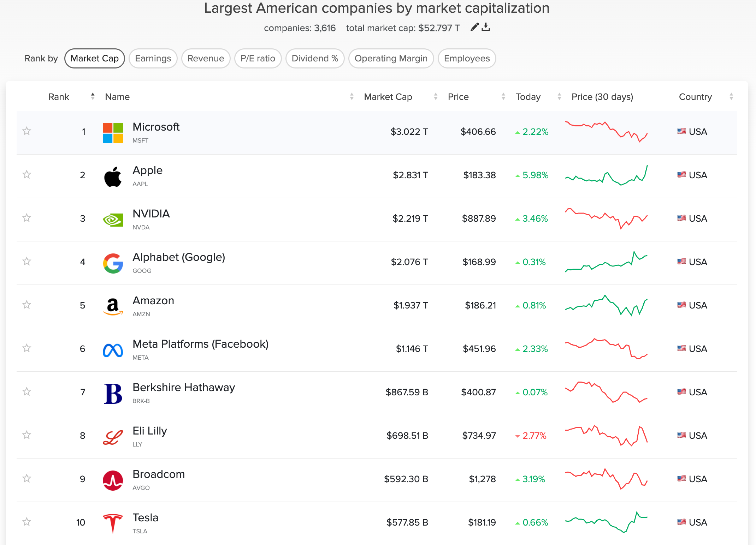The image size is (756, 545).
Task: Toggle the star for NVIDIA
Action: coord(27,218)
